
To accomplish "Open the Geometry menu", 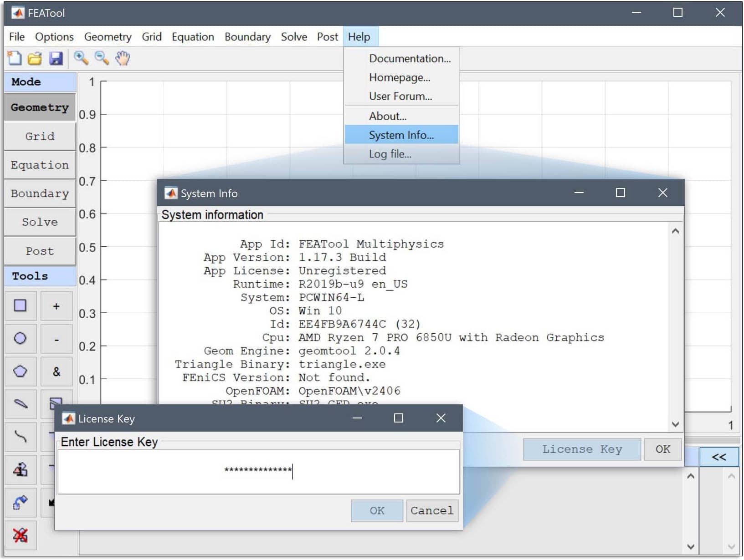I will (x=108, y=37).
